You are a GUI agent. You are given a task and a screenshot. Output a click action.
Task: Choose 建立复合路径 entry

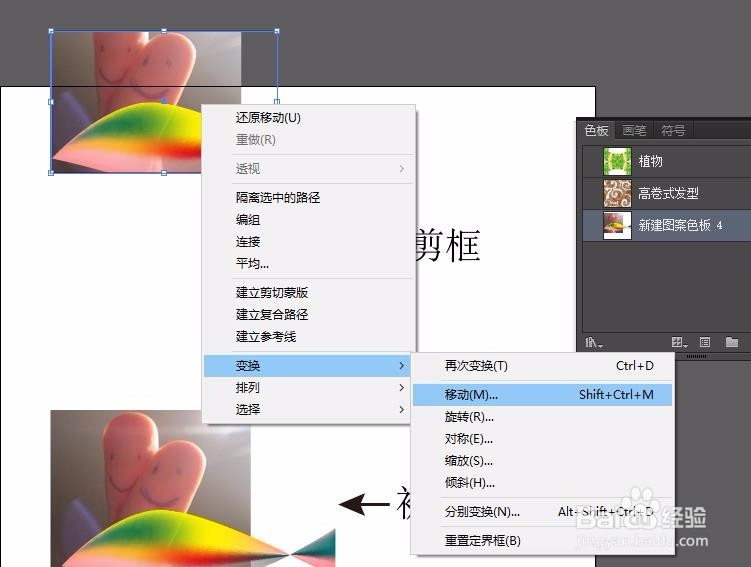pos(309,315)
